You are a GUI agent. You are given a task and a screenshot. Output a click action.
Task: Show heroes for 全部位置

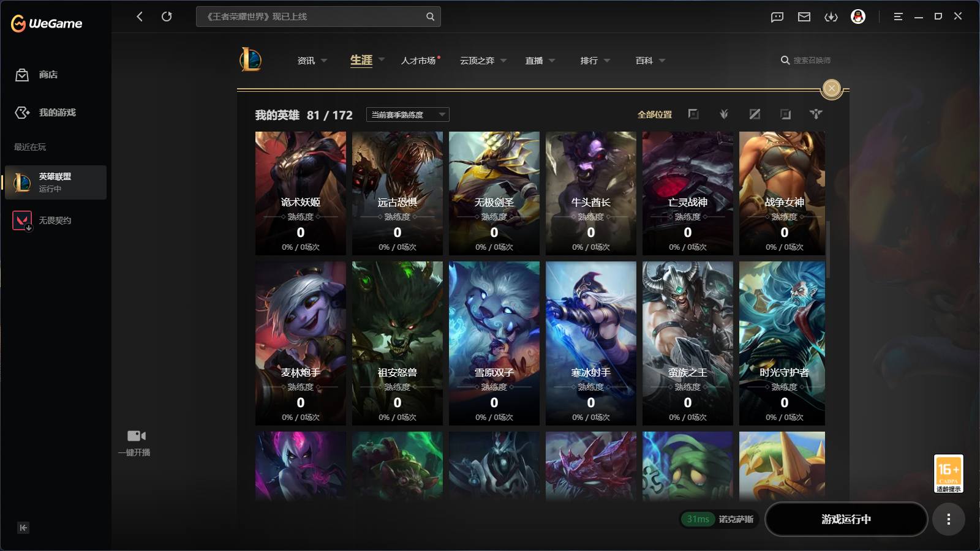pyautogui.click(x=655, y=114)
